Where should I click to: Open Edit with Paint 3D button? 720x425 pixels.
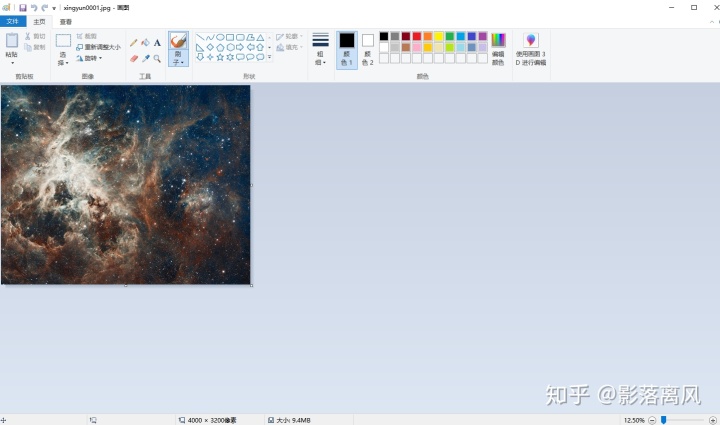point(531,49)
